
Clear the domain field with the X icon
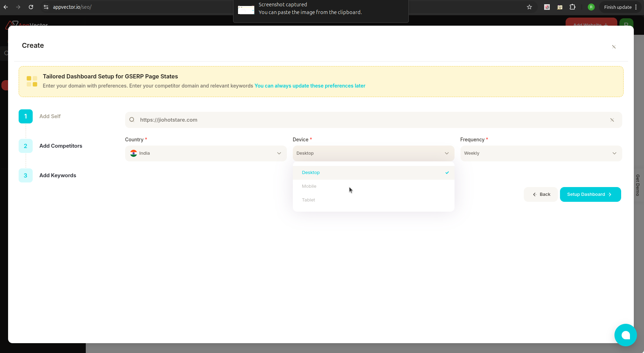point(612,120)
